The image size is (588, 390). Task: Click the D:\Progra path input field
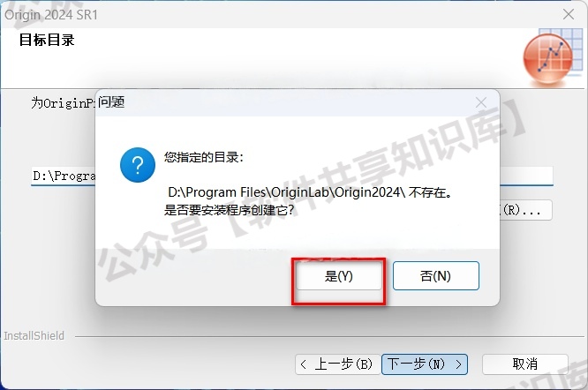pyautogui.click(x=63, y=176)
